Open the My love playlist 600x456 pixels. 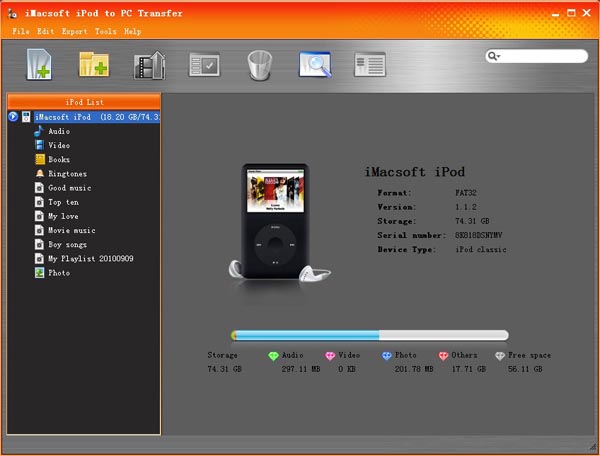click(x=63, y=216)
